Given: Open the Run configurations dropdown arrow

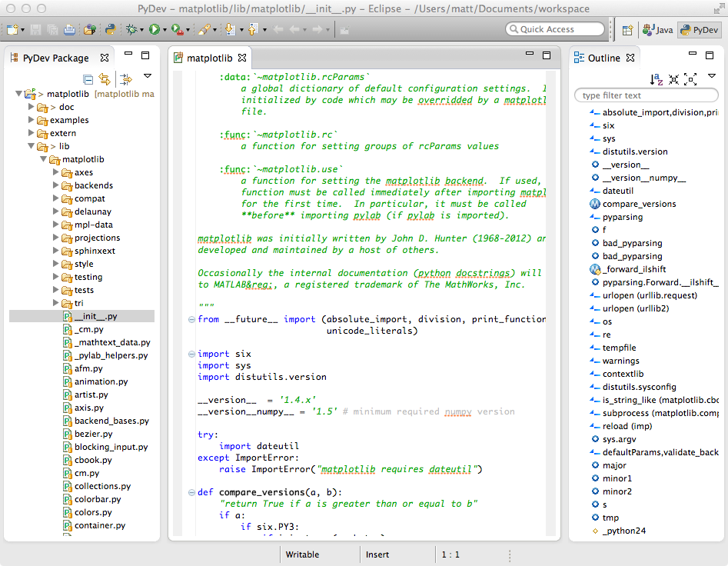Looking at the screenshot, I should point(165,30).
